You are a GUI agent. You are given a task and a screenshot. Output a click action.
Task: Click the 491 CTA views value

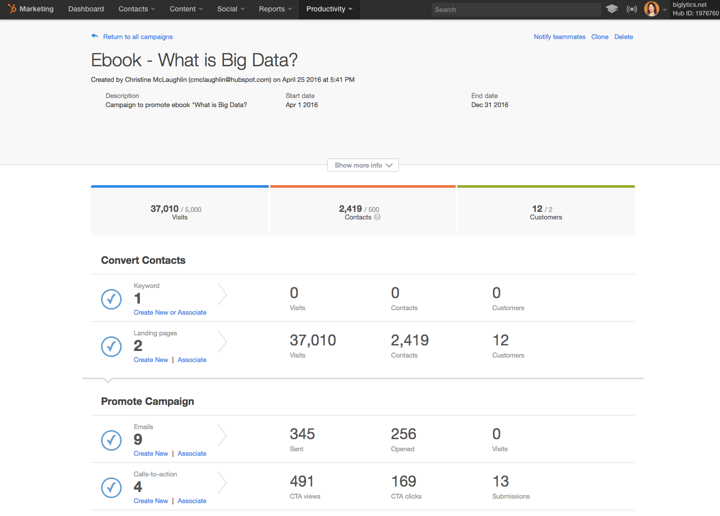pyautogui.click(x=302, y=481)
